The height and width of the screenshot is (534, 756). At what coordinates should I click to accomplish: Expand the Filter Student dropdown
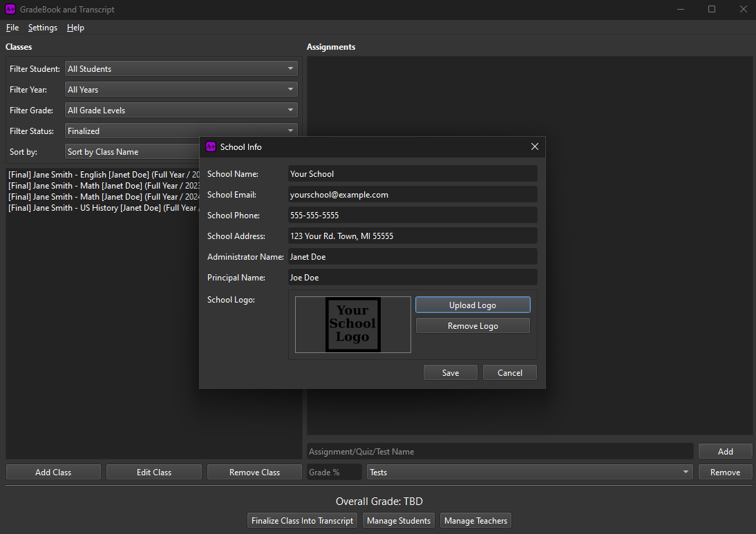tap(181, 69)
